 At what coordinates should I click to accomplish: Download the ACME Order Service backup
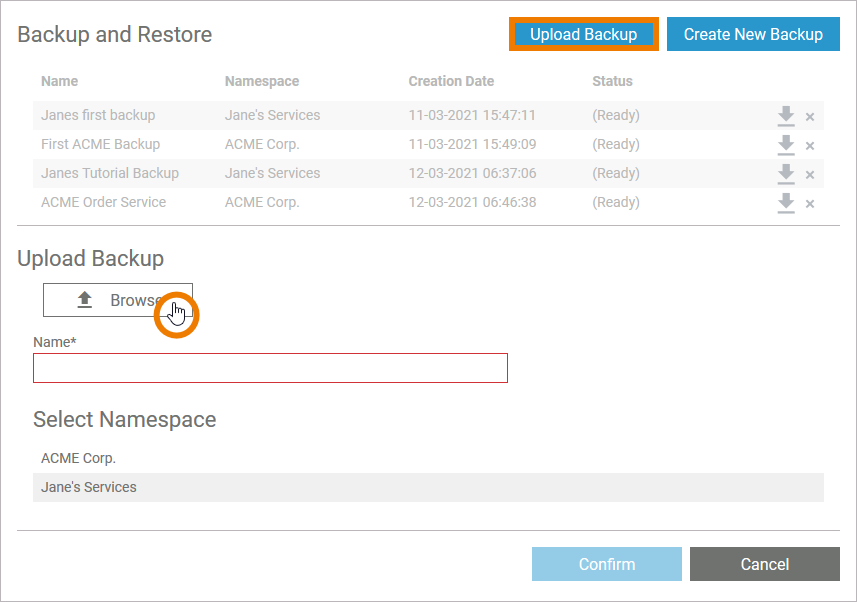click(786, 203)
